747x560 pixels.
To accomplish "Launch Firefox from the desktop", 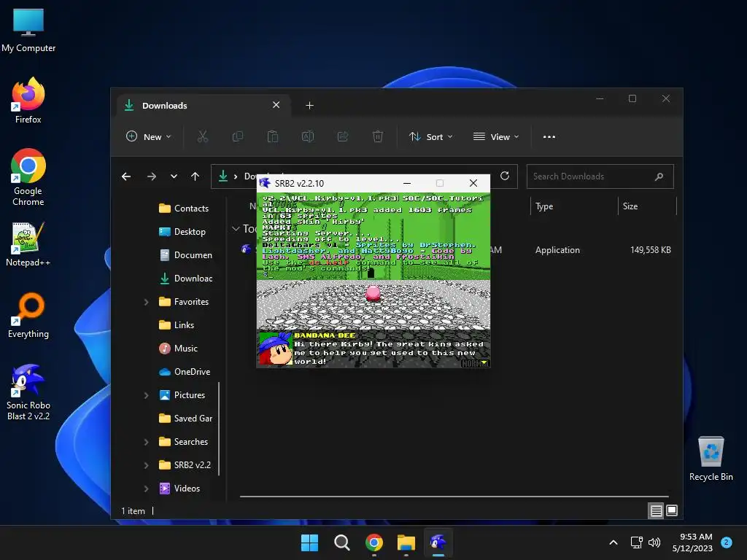I will 28,101.
